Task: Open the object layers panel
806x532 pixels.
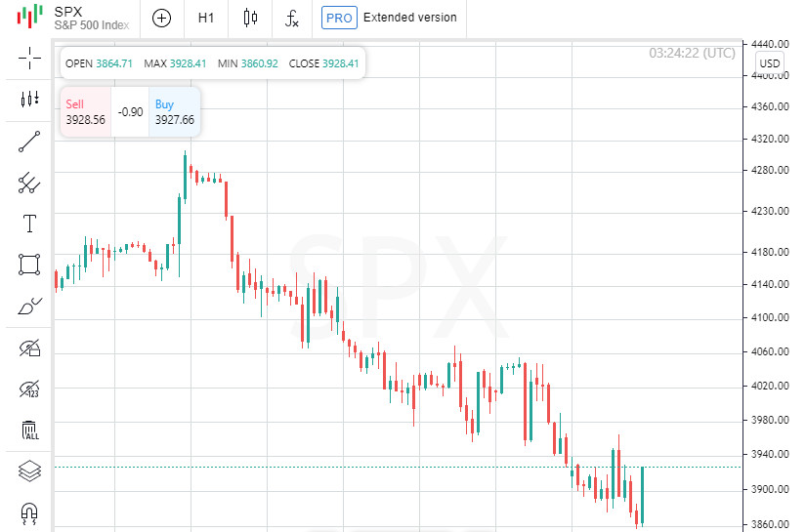Action: [29, 471]
